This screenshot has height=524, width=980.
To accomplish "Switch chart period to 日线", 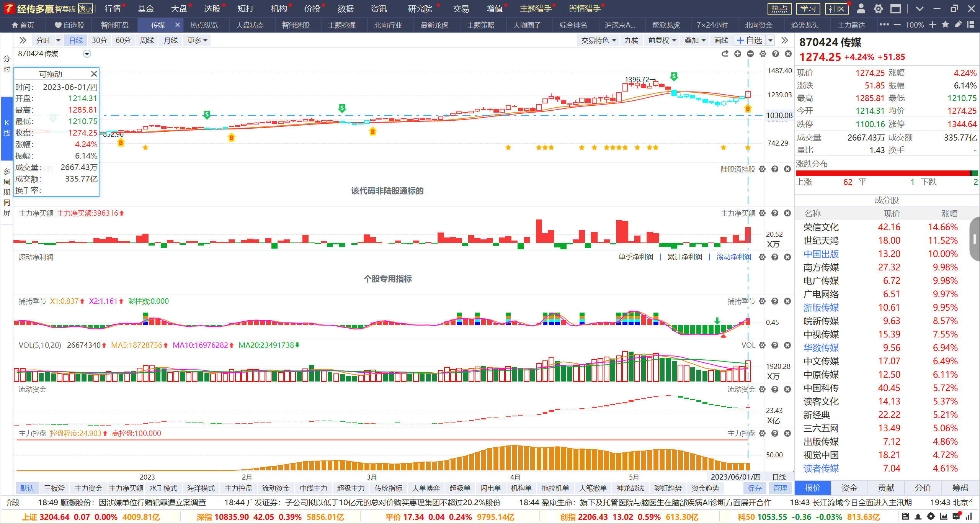I will pyautogui.click(x=76, y=40).
